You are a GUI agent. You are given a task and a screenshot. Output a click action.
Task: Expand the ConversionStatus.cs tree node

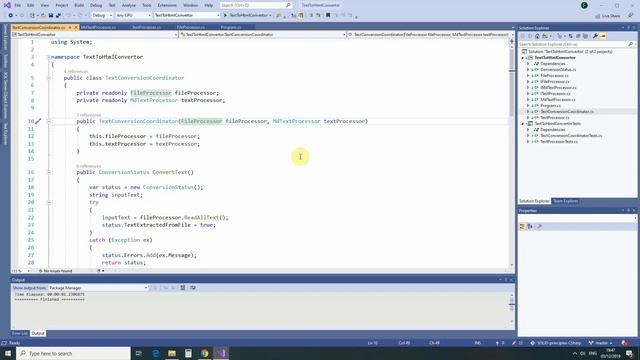point(528,70)
